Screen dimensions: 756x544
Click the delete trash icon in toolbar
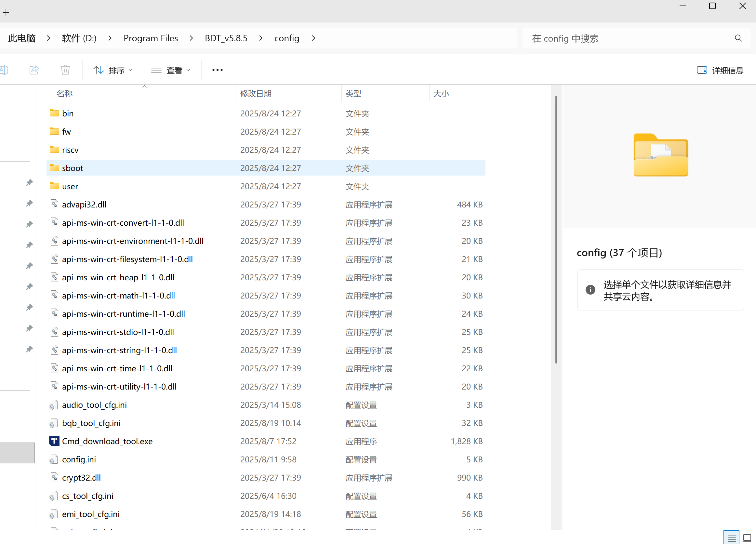pos(65,70)
